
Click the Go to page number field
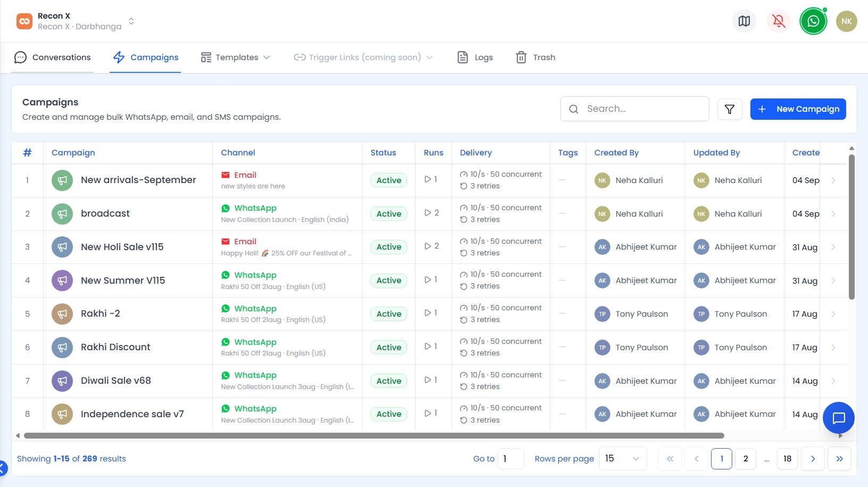click(x=511, y=459)
